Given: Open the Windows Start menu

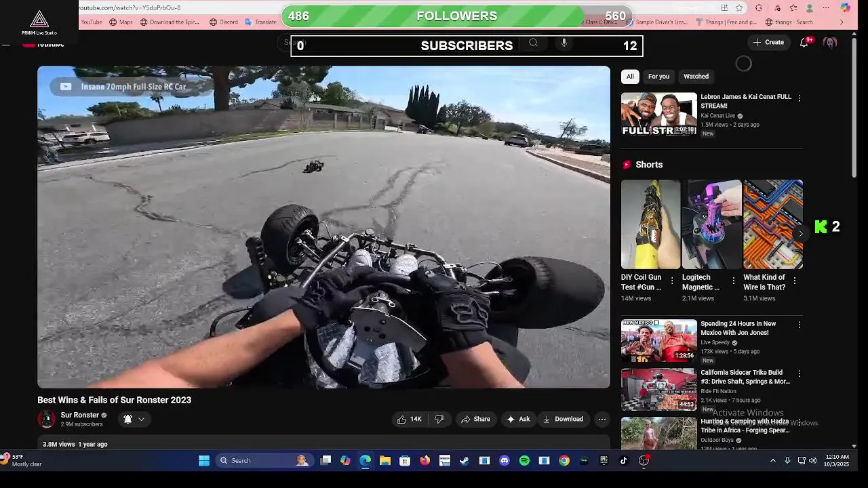Looking at the screenshot, I should click(x=204, y=461).
